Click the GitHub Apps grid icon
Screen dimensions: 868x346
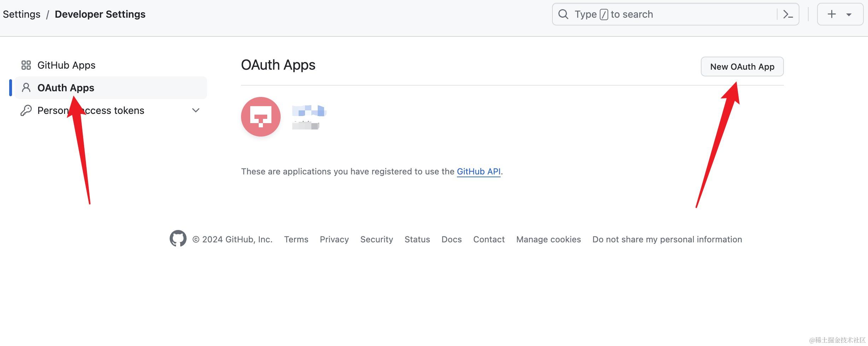pyautogui.click(x=26, y=65)
